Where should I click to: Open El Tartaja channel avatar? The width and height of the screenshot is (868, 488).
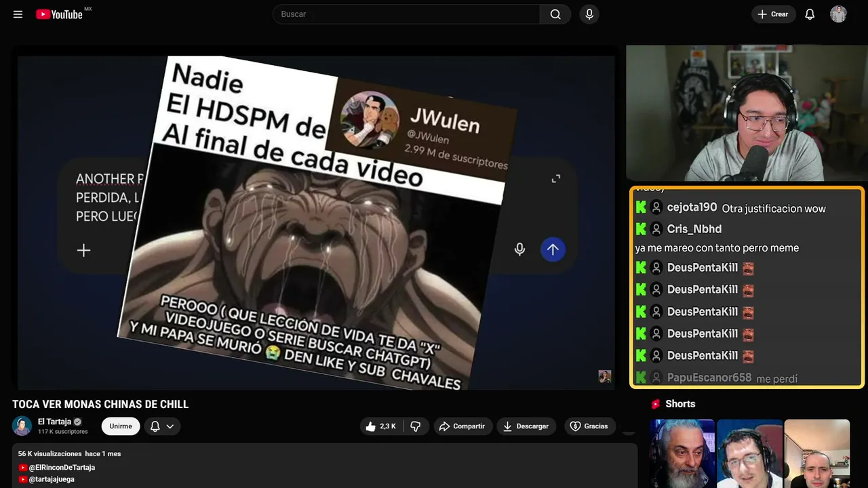point(22,426)
